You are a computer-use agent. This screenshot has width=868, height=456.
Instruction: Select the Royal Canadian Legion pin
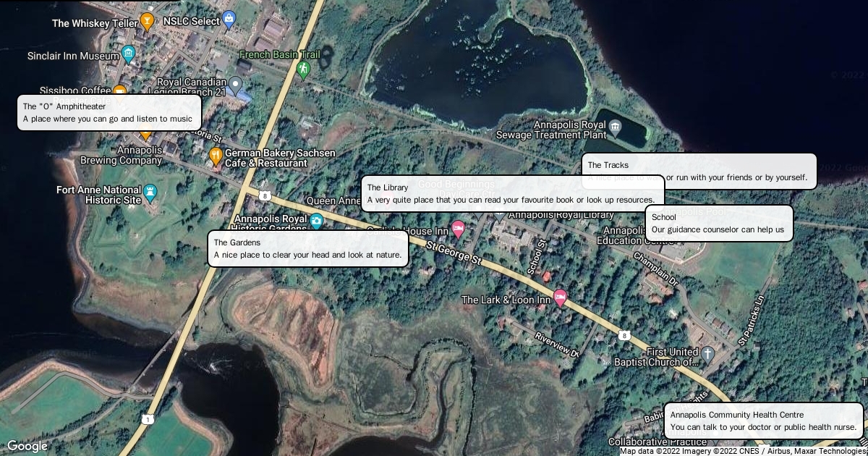[235, 86]
